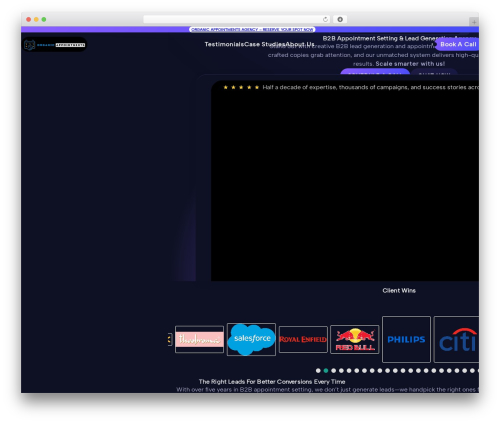Click the B2B Appointment Setting headline
This screenshot has height=423, width=500.
(x=401, y=38)
